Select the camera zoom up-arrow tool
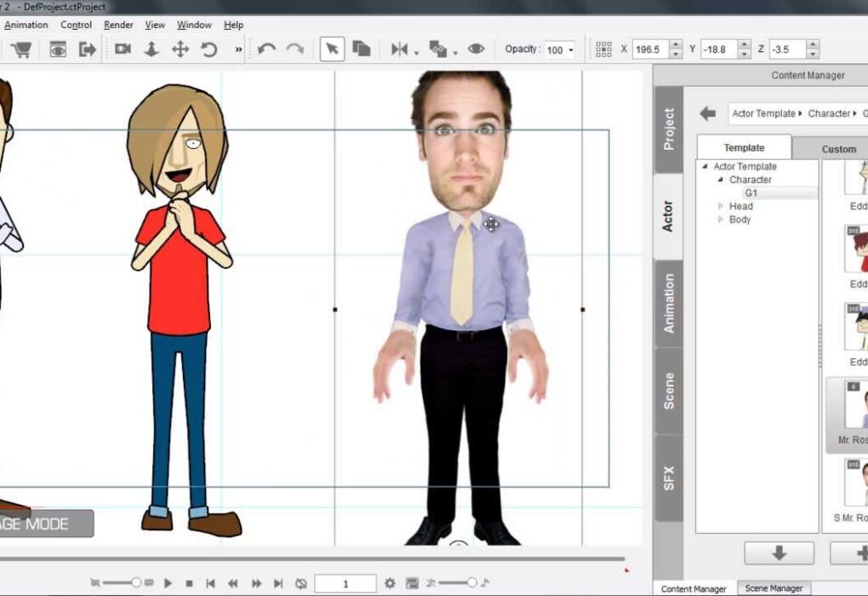Image resolution: width=868 pixels, height=596 pixels. click(151, 49)
